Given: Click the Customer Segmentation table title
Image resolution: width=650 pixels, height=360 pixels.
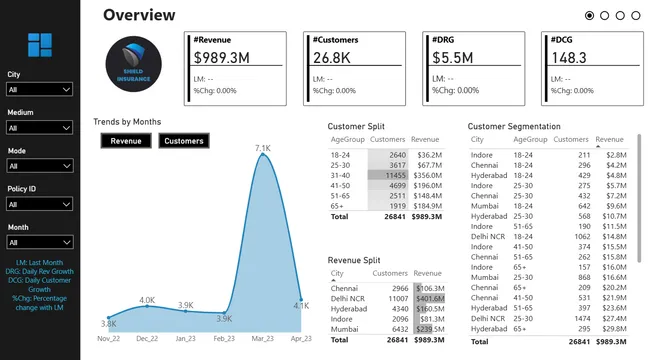Looking at the screenshot, I should 514,126.
